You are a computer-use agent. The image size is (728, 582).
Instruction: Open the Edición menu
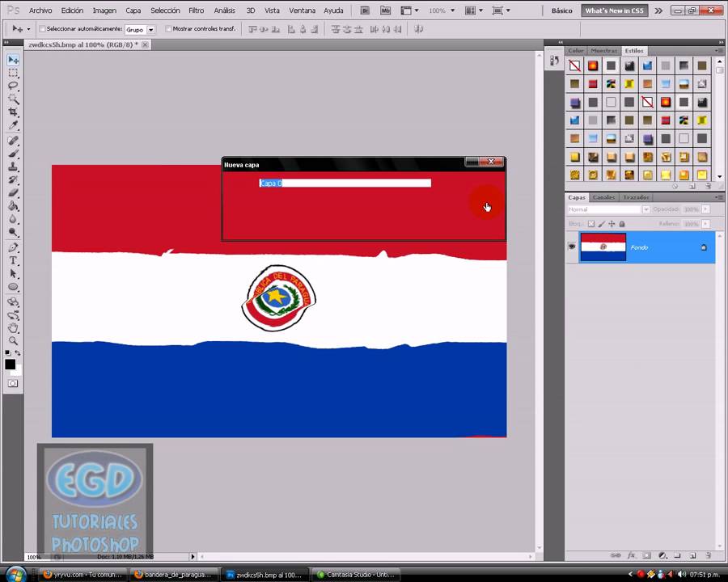[72, 11]
